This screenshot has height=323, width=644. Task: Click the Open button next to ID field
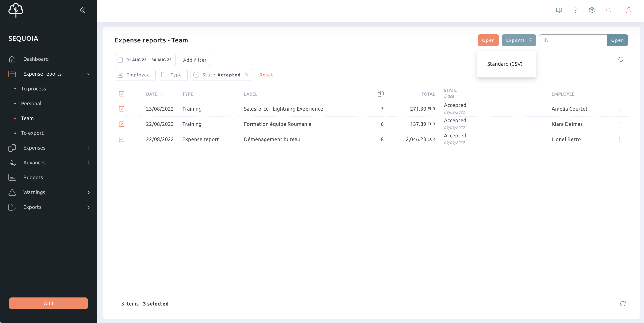pyautogui.click(x=617, y=40)
